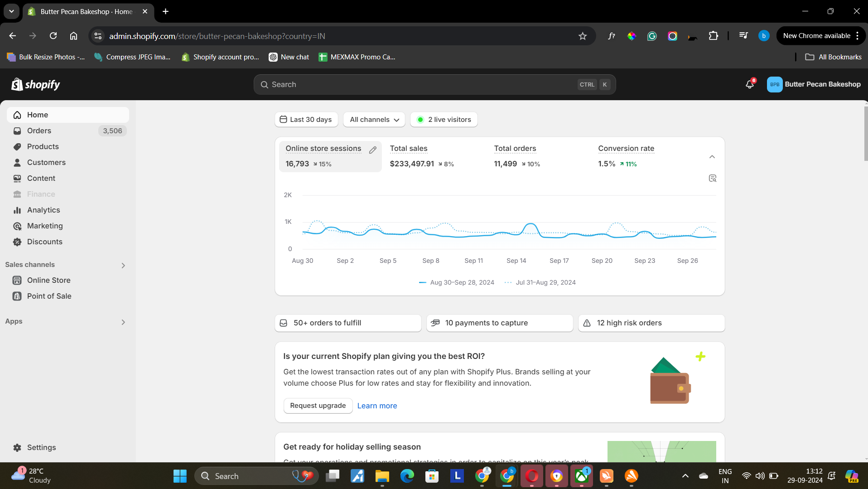Open Customers in the sidebar
This screenshot has height=489, width=868.
tap(68, 162)
